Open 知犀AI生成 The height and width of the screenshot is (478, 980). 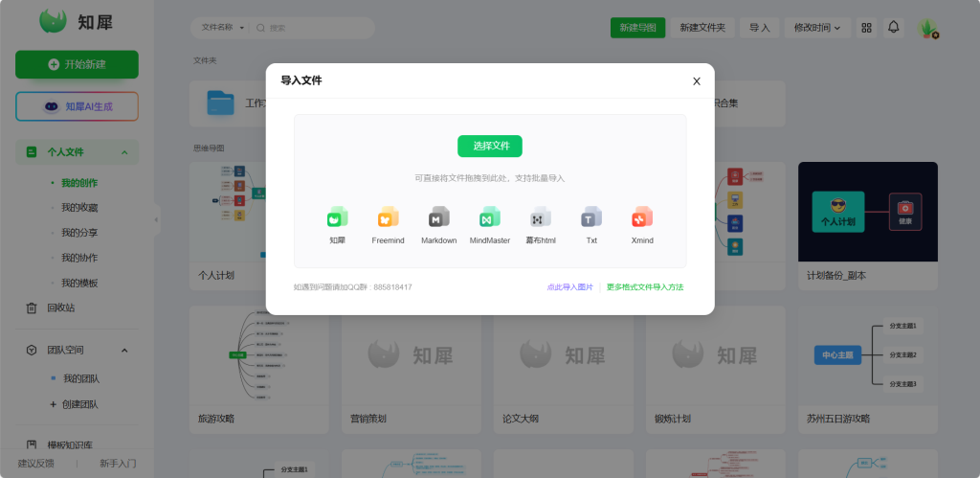click(x=77, y=106)
